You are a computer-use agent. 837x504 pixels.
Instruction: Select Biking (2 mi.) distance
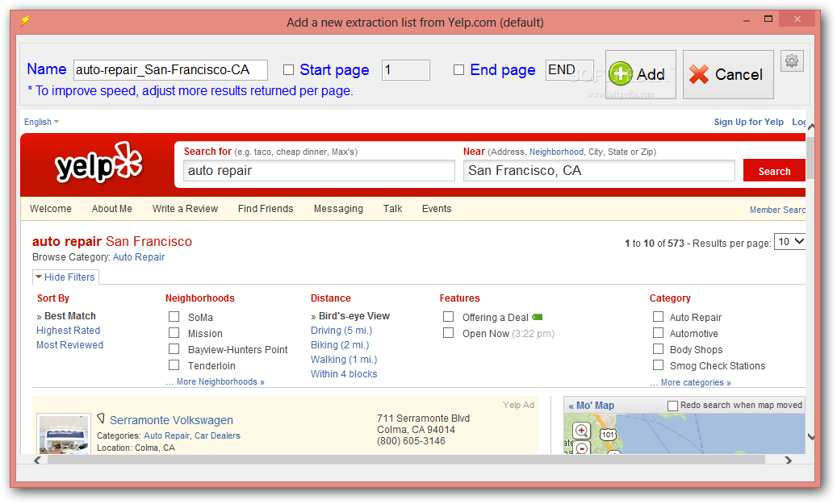(x=340, y=345)
